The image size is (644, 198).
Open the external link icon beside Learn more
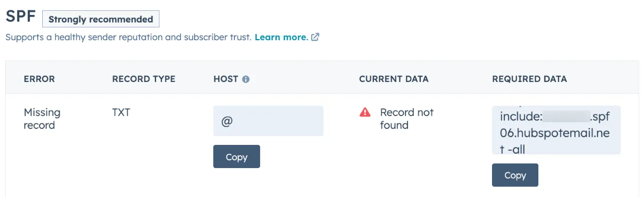315,37
